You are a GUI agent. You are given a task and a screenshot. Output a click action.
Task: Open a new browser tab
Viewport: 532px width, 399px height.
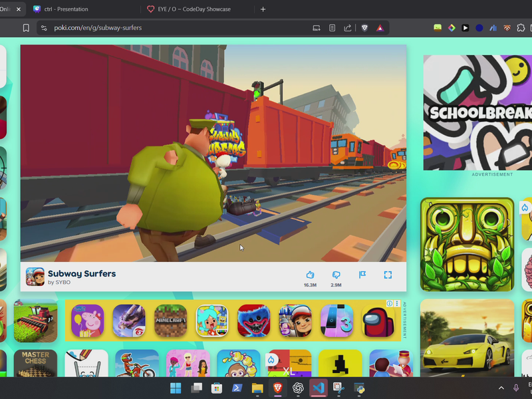[x=263, y=9]
